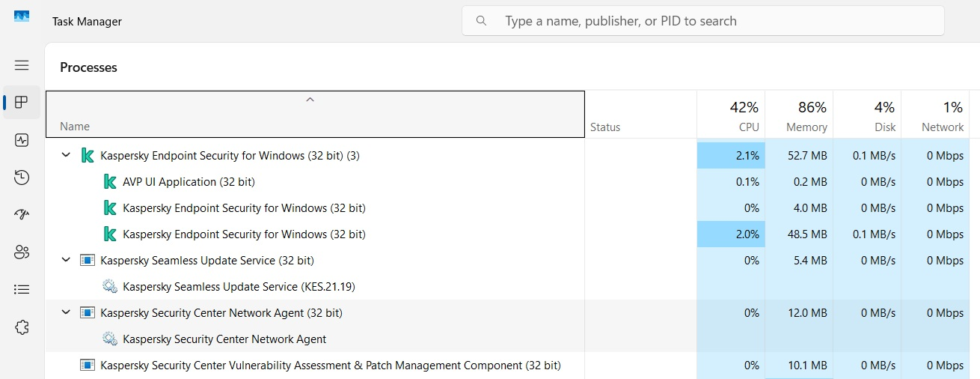980x379 pixels.
Task: Open the hamburger navigation menu
Action: pos(22,65)
